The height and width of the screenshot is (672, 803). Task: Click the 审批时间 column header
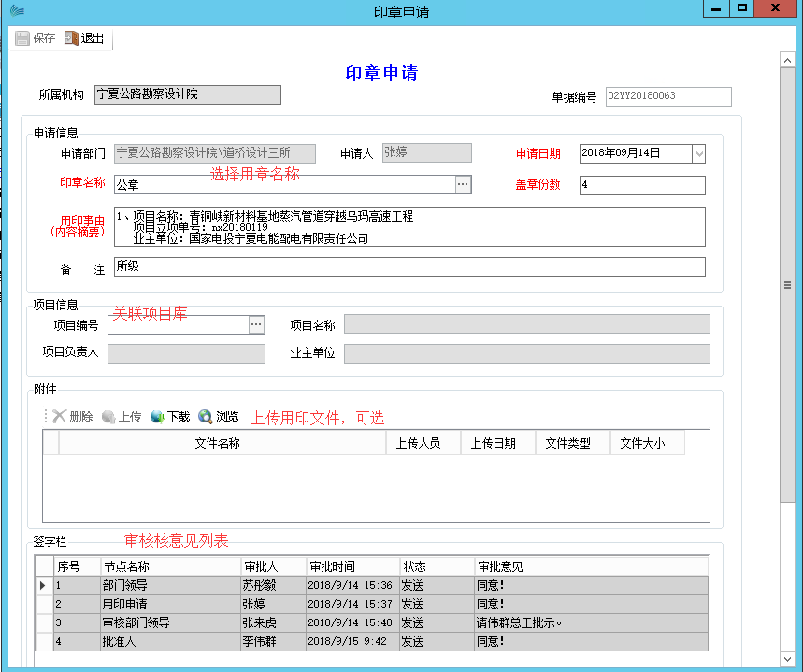(352, 566)
